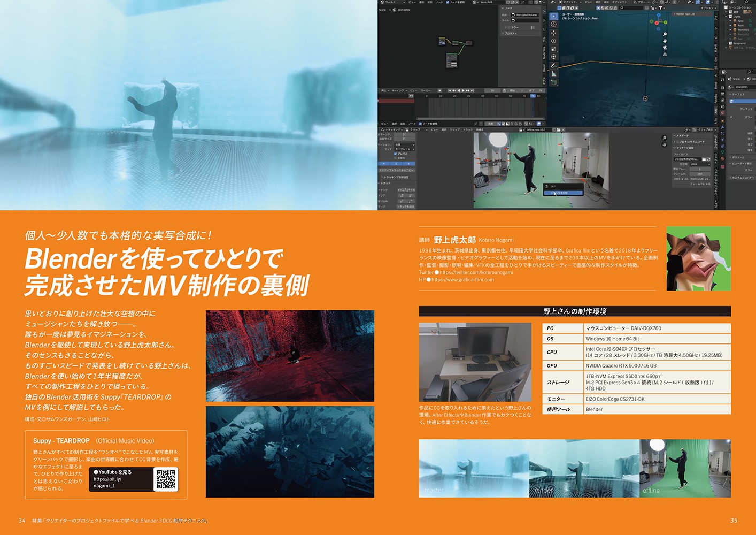Select the Move tool in viewport toolbar
The image size is (756, 535).
point(553,33)
